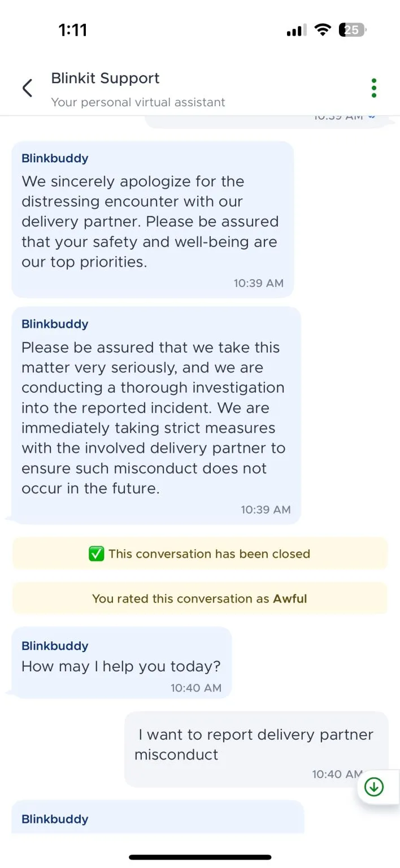This screenshot has width=400, height=868.
Task: Tap the battery level indicator
Action: click(x=352, y=30)
